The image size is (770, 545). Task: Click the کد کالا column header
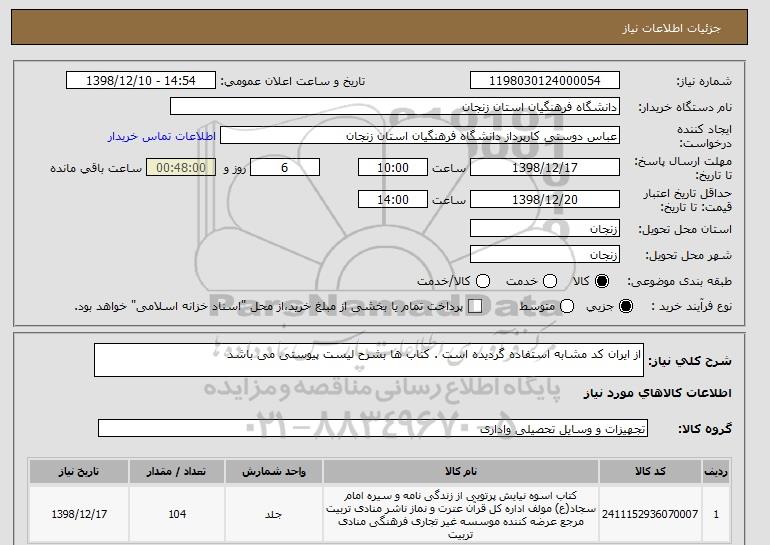point(650,471)
